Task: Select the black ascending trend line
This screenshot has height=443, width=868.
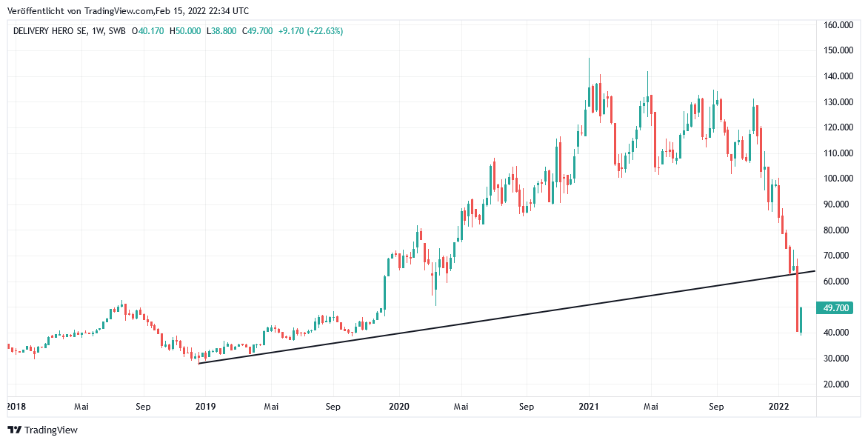Action: click(x=507, y=317)
